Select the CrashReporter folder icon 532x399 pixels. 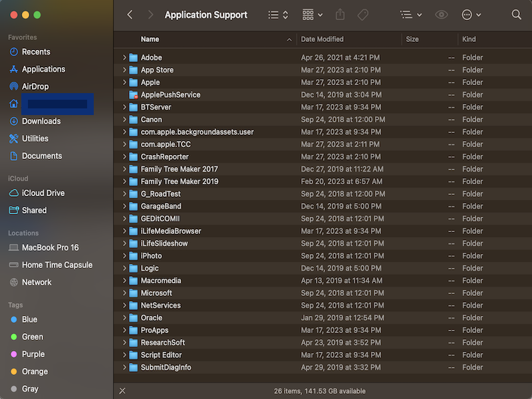pos(134,157)
